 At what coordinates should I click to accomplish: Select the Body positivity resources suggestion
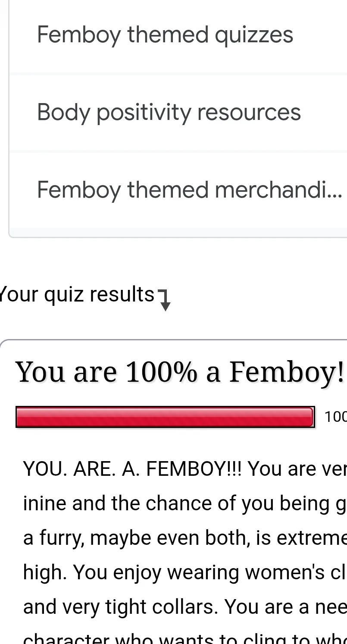[x=169, y=112]
